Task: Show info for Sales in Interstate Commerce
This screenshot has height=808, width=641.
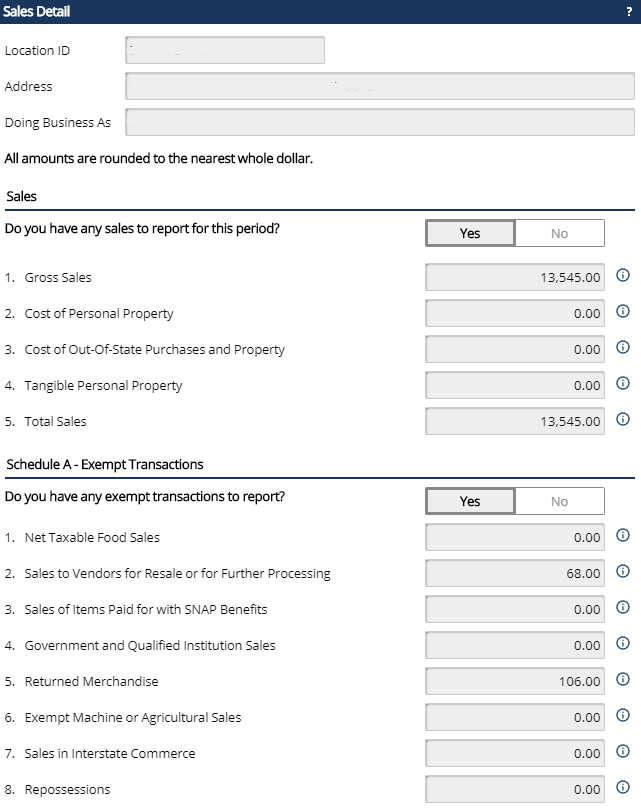Action: (623, 751)
